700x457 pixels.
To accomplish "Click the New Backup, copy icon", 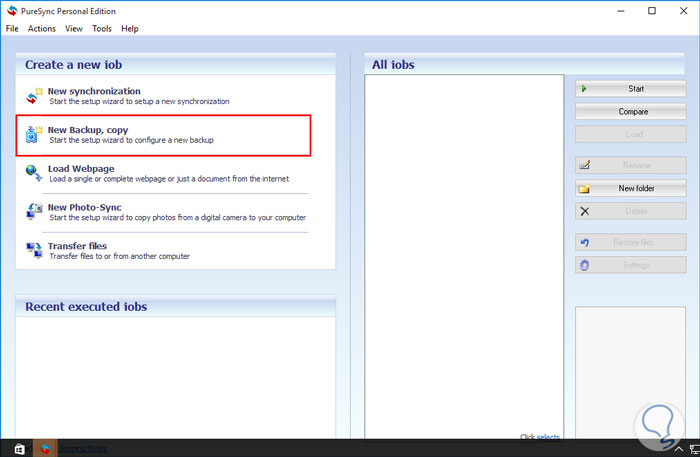I will tap(33, 134).
